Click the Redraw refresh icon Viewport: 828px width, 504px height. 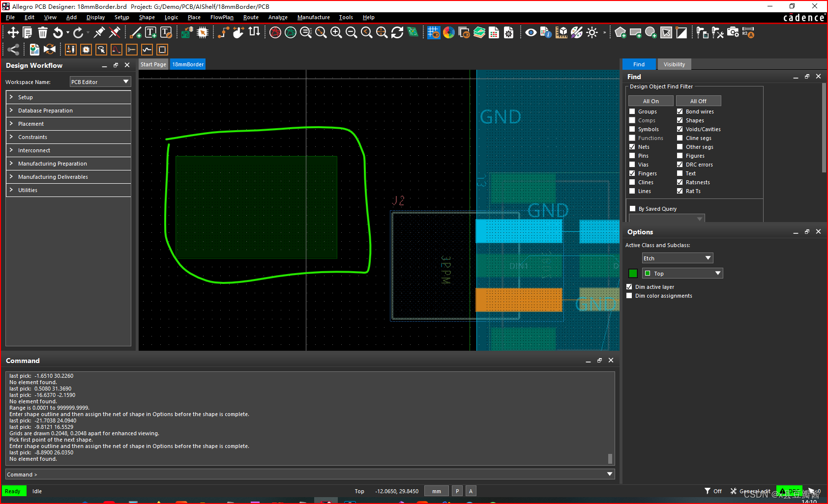click(397, 32)
